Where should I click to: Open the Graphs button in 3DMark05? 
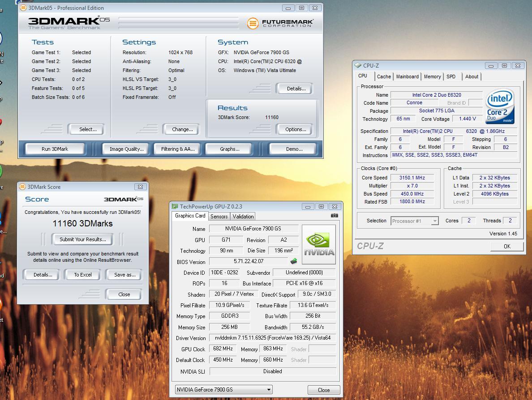(229, 149)
